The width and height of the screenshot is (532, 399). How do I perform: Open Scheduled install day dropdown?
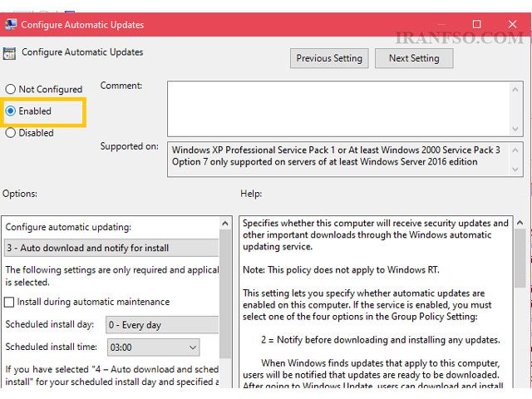tap(163, 325)
